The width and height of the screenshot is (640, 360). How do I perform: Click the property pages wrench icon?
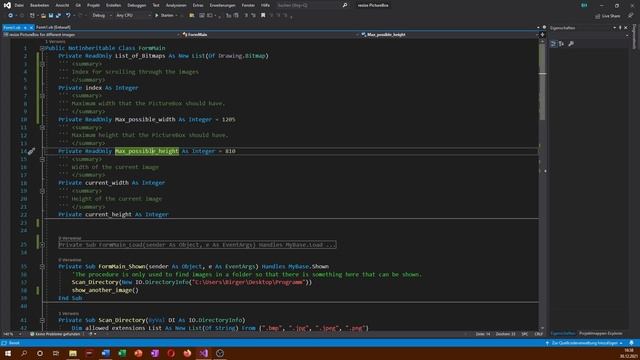[571, 44]
